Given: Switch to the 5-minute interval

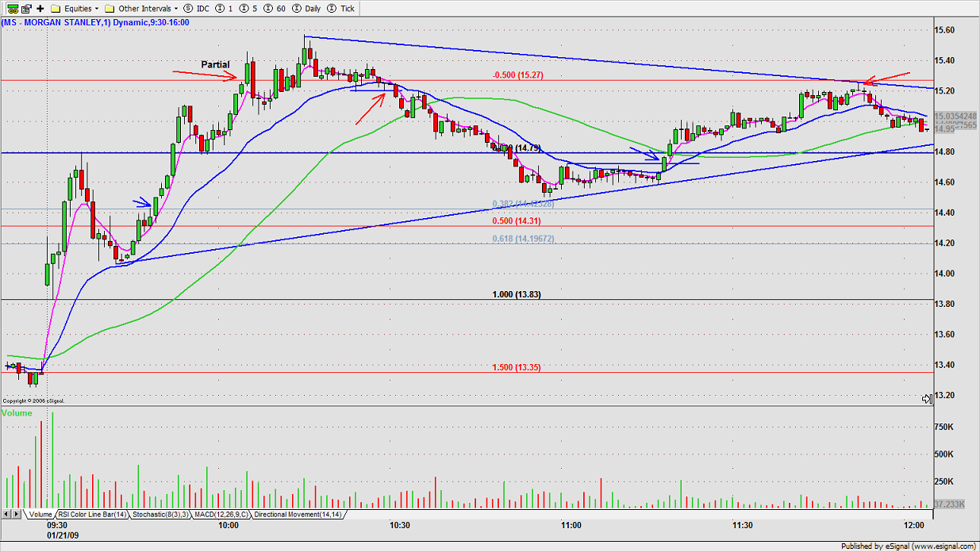Looking at the screenshot, I should pos(248,8).
